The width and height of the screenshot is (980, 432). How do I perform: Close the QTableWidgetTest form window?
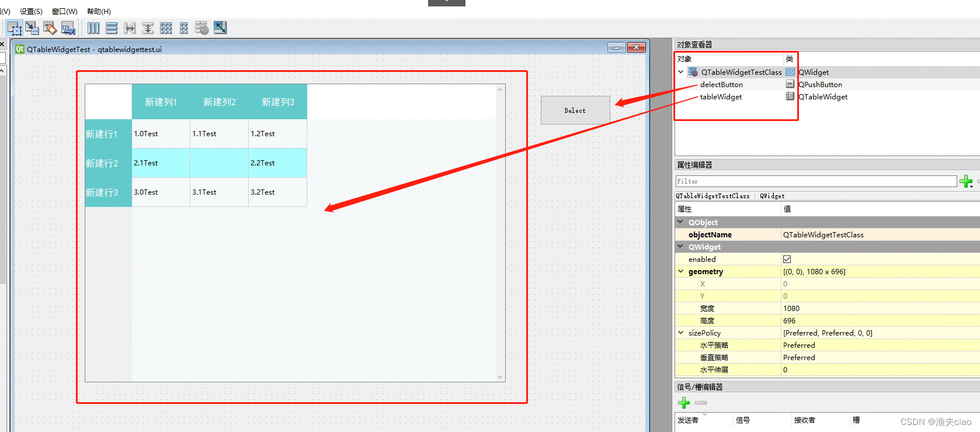tap(637, 47)
